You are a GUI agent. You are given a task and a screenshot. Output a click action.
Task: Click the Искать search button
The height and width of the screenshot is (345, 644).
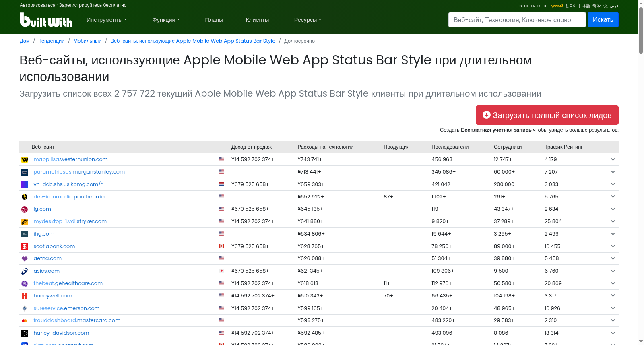(603, 20)
